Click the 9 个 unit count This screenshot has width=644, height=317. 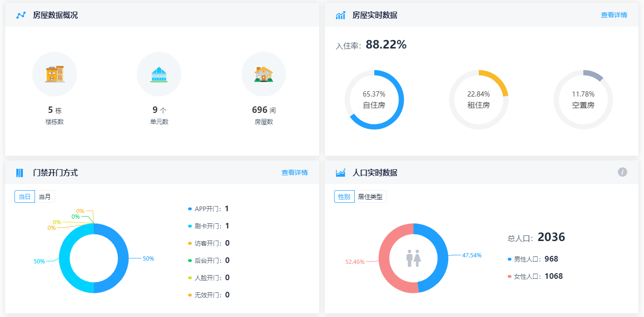(159, 110)
